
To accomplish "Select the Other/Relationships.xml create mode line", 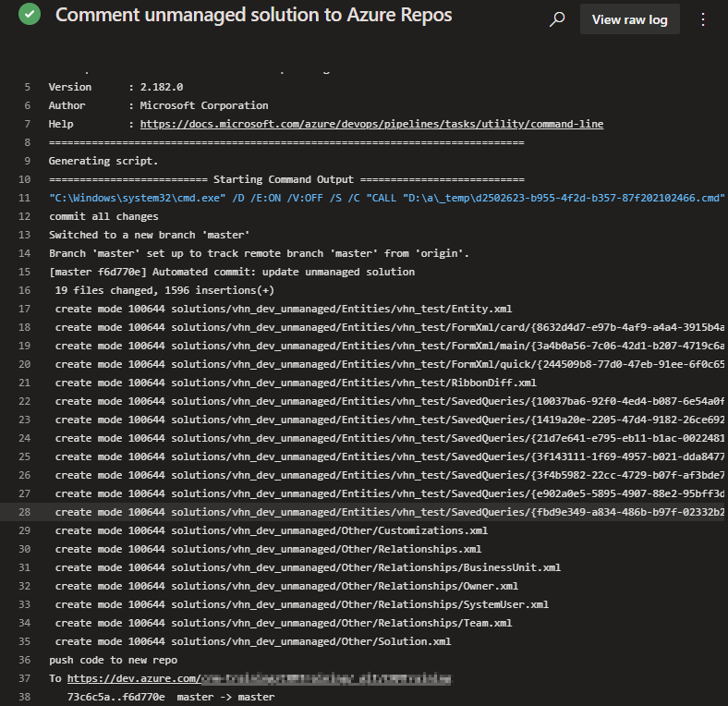I will (268, 550).
